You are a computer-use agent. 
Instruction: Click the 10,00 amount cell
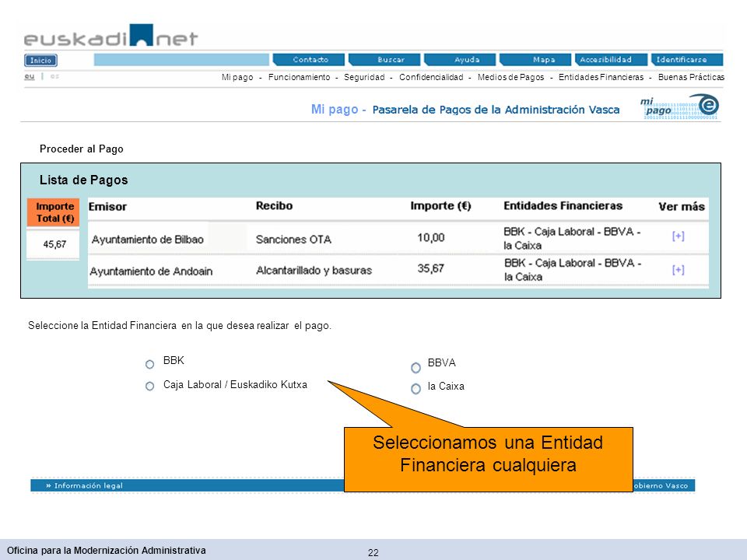[430, 237]
